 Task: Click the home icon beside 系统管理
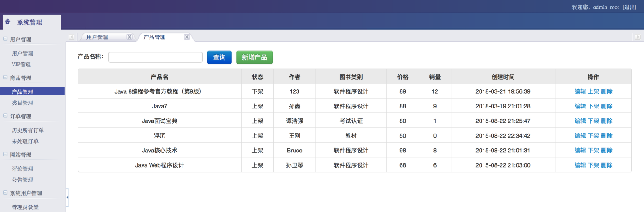[x=8, y=22]
